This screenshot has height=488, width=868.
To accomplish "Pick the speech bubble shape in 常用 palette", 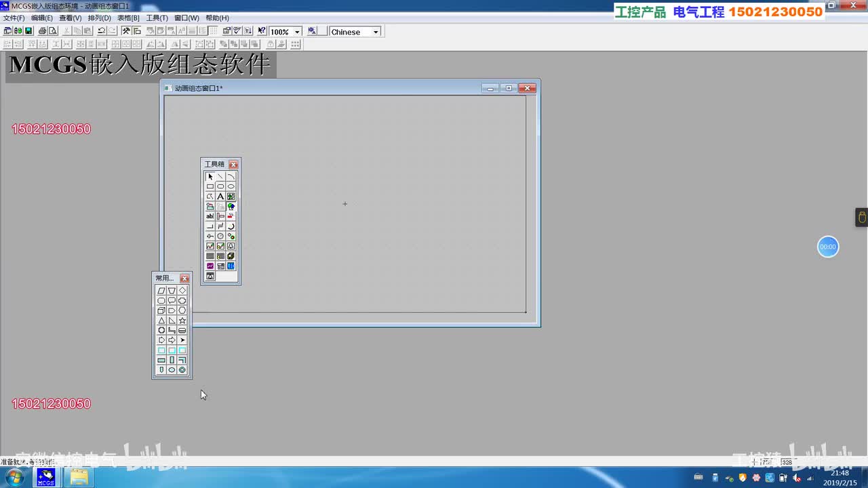I will 172,300.
